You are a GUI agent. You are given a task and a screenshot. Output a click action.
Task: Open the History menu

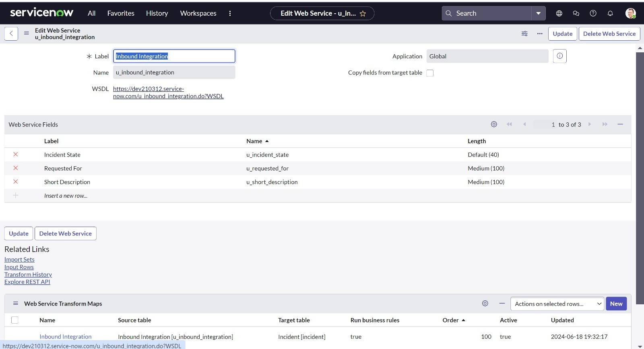[x=157, y=13]
